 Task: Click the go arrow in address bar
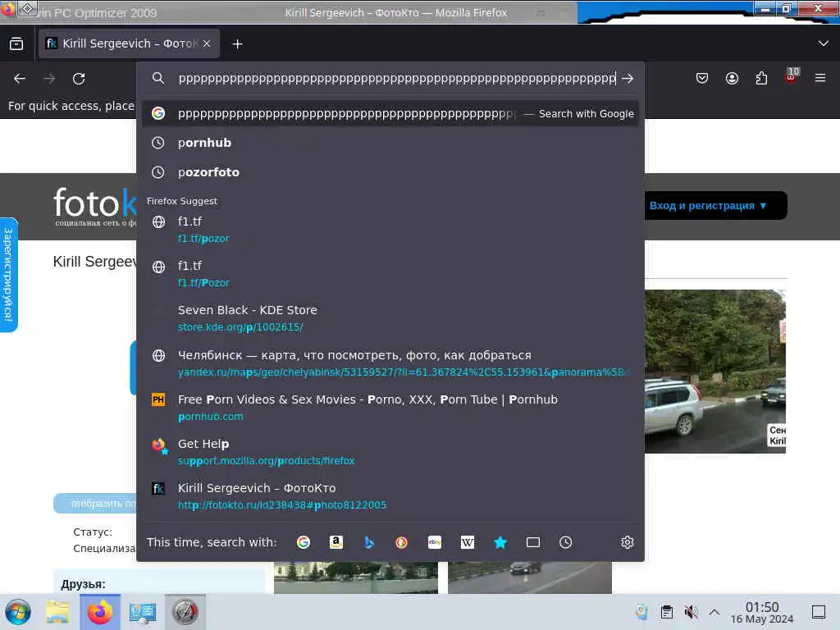click(x=628, y=78)
